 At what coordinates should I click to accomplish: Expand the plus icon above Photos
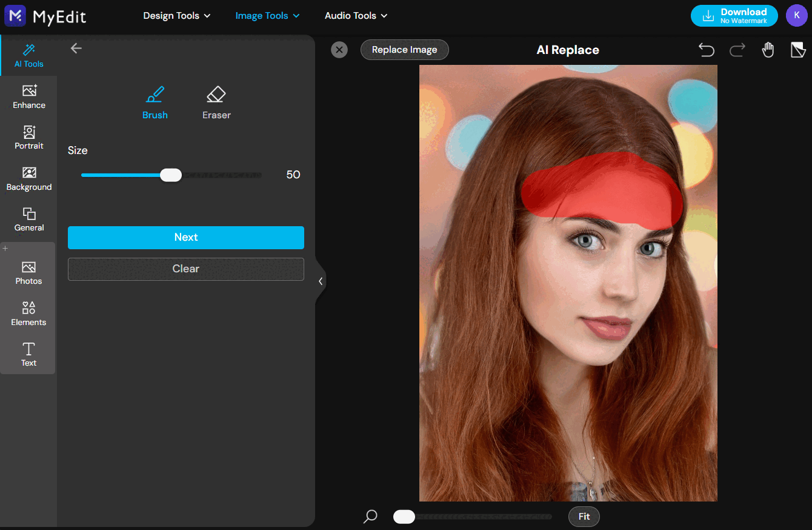(5, 248)
